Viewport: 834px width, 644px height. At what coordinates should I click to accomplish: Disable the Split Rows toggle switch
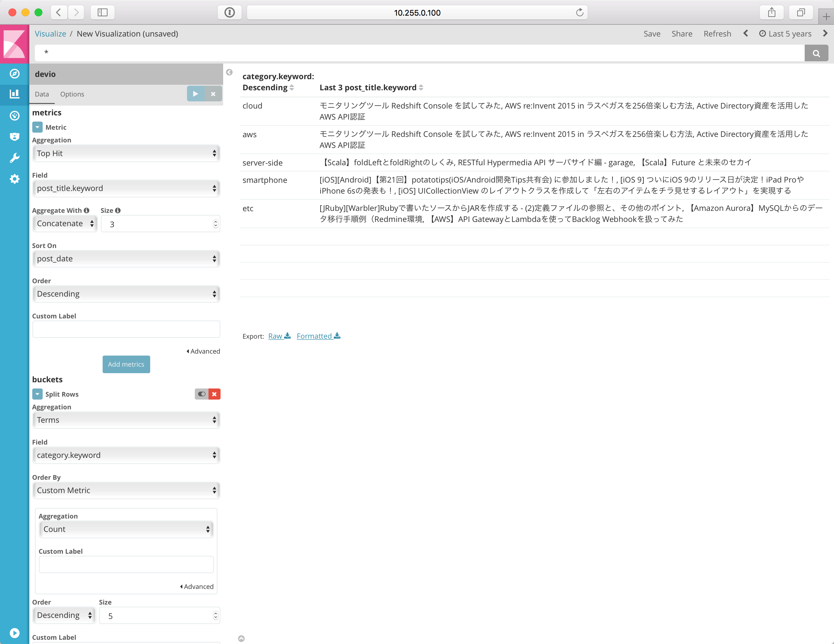click(x=202, y=394)
